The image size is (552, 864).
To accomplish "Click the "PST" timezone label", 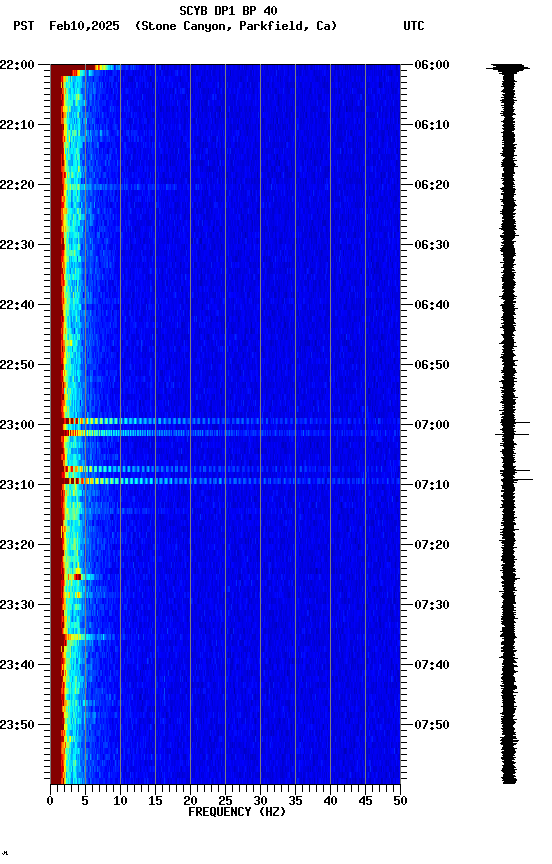I will pyautogui.click(x=24, y=26).
